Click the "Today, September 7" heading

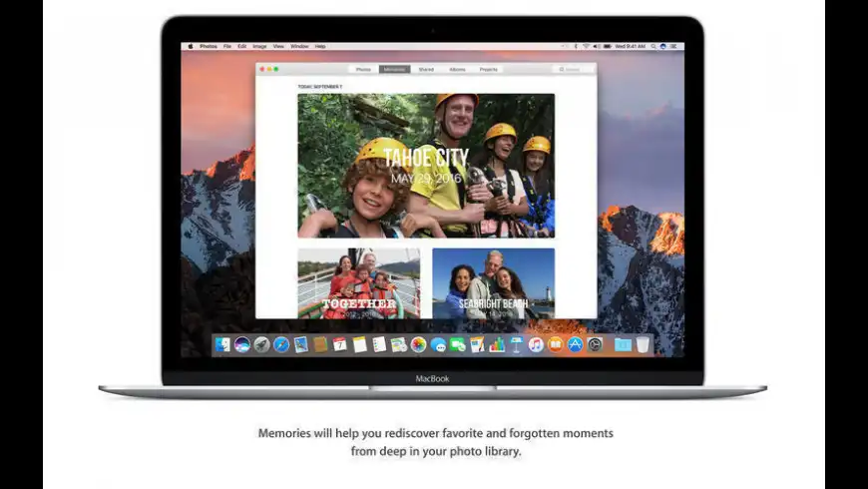tap(320, 87)
